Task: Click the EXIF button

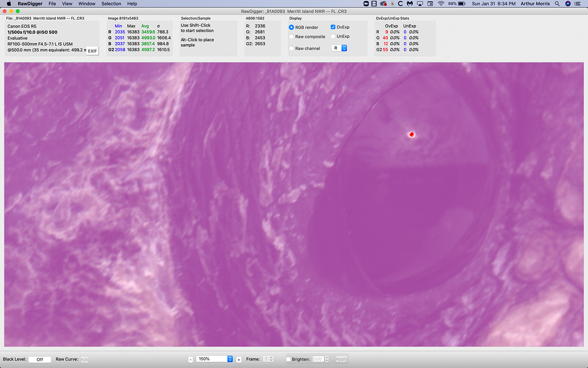Action: [x=92, y=51]
